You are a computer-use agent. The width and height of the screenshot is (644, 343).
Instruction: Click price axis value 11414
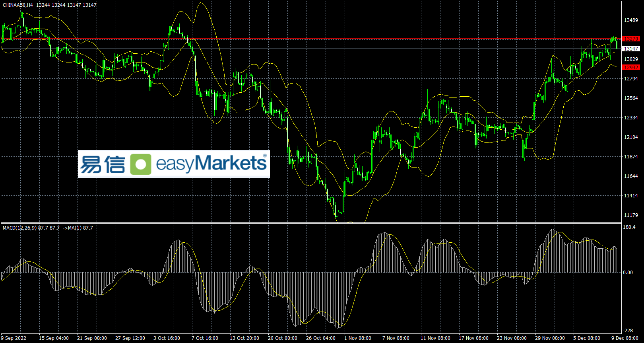[x=631, y=196]
